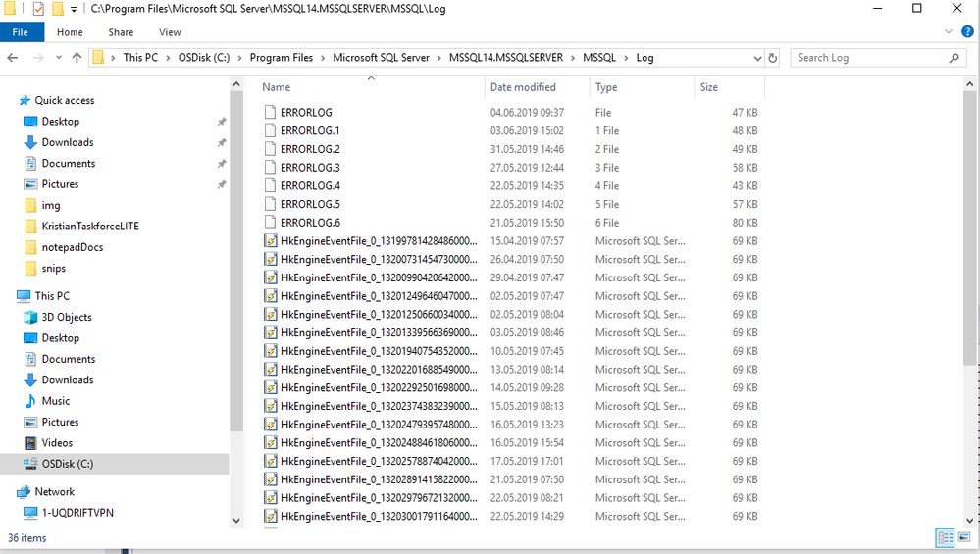
Task: Select the ERRORLOG.3 file
Action: [x=310, y=168]
